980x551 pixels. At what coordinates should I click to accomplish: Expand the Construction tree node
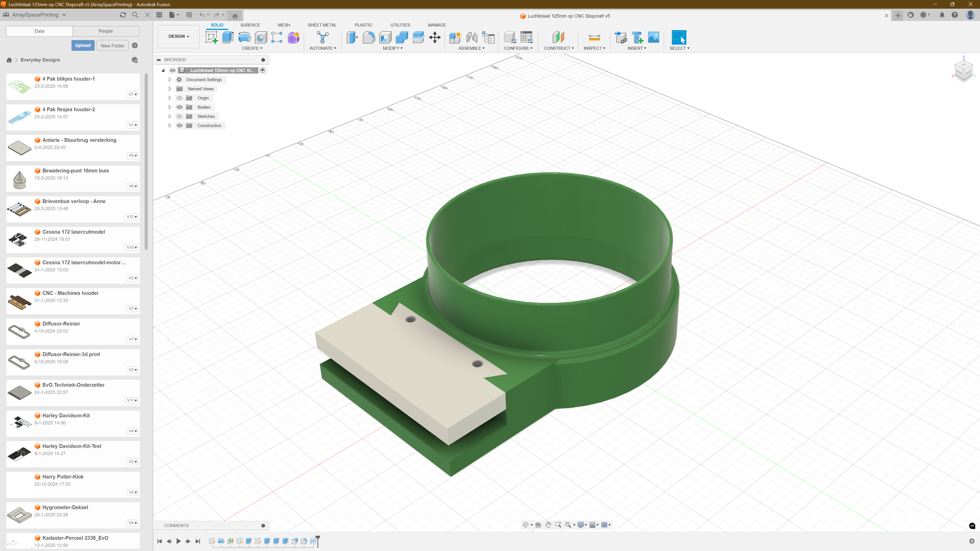pos(170,126)
